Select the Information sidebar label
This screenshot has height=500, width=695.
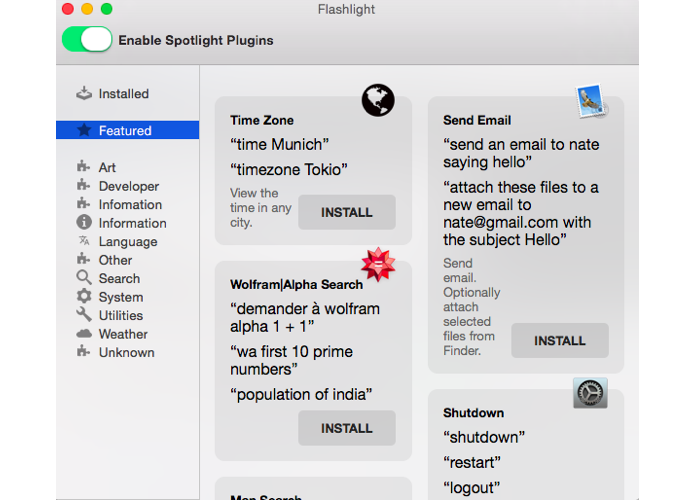[133, 223]
